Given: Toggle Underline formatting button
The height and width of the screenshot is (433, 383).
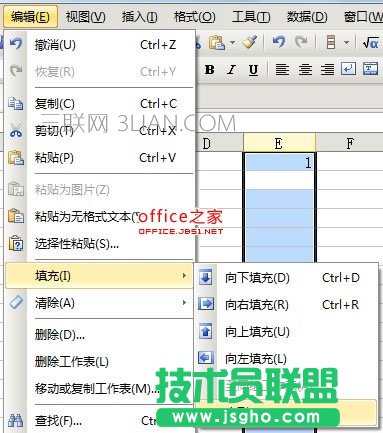Looking at the screenshot, I should 253,70.
